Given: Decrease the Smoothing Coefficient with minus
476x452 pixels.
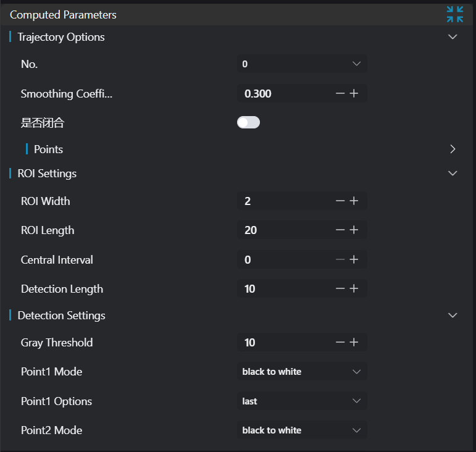Looking at the screenshot, I should click(340, 93).
